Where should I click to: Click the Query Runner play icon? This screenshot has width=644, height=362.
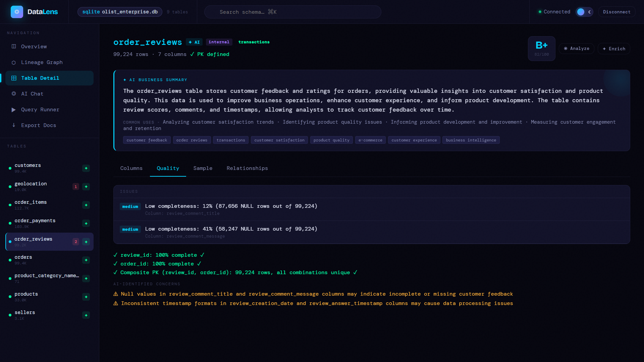[14, 110]
